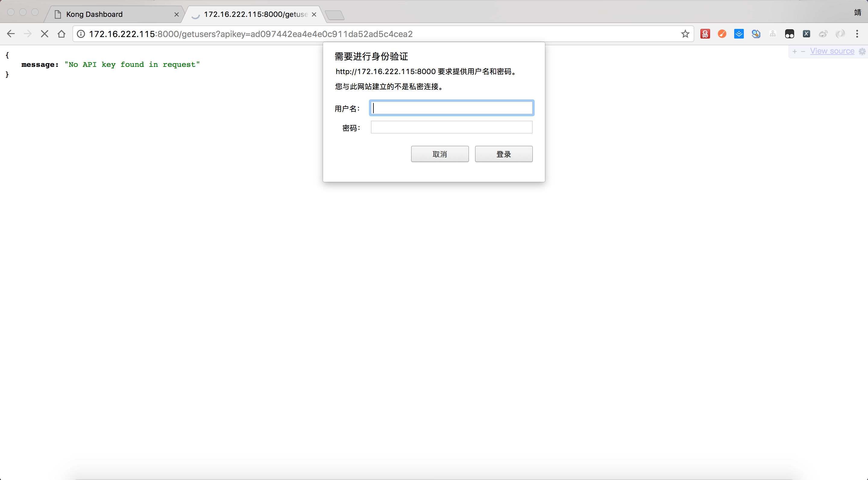Go back to the previous page
Image resolution: width=868 pixels, height=480 pixels.
coord(11,34)
